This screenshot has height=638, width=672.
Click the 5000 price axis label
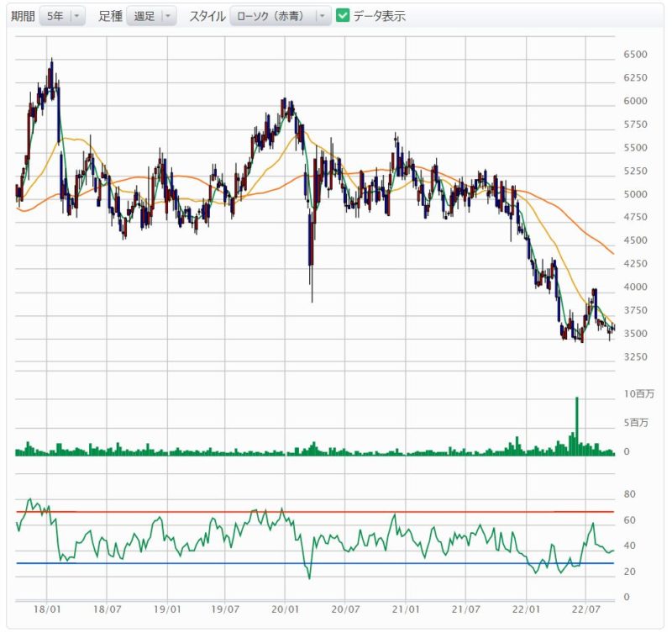tap(634, 194)
